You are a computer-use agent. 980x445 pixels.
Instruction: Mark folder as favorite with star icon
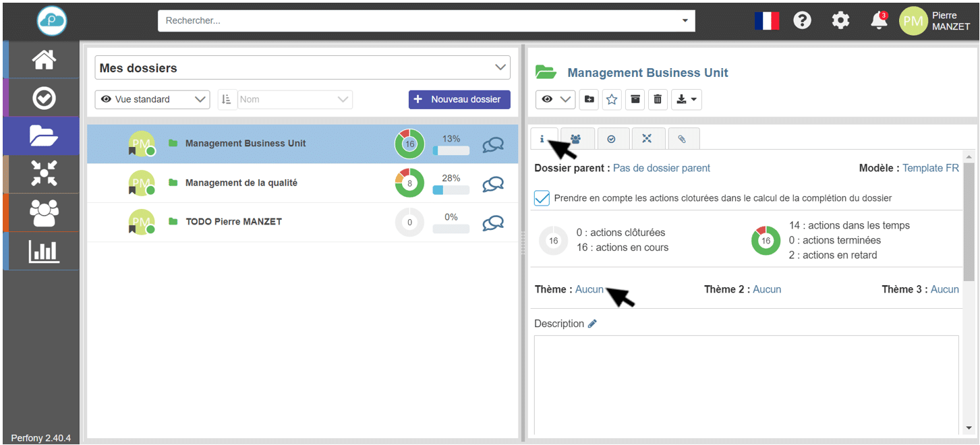click(612, 100)
